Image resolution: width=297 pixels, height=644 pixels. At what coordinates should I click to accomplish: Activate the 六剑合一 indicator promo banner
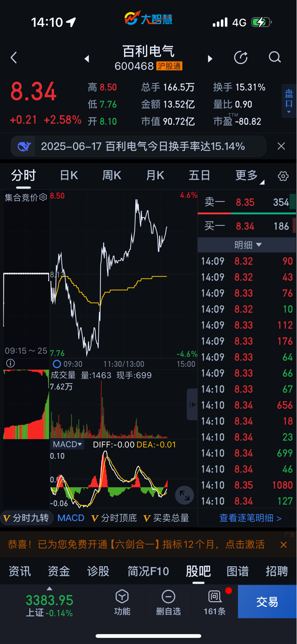pyautogui.click(x=136, y=545)
